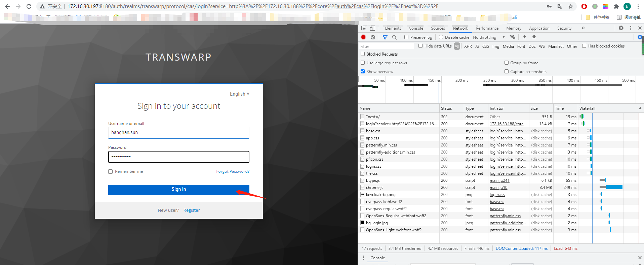Click the export HAR download icon
Screen dimensions: 644x265
[534, 37]
